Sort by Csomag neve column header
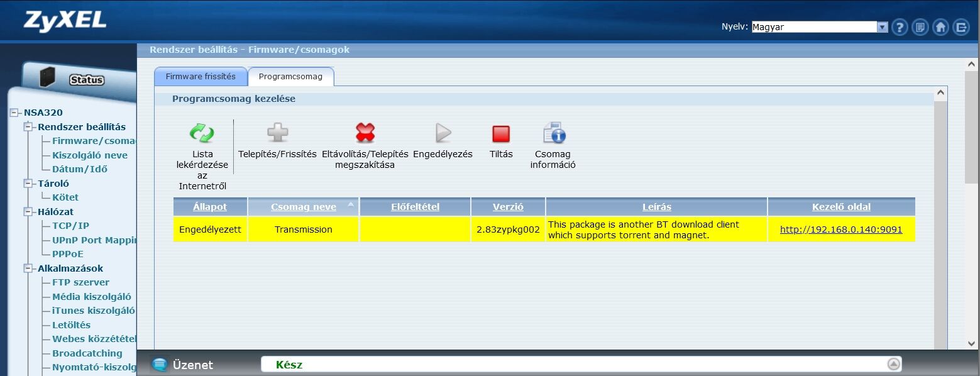The height and width of the screenshot is (376, 980). (304, 207)
